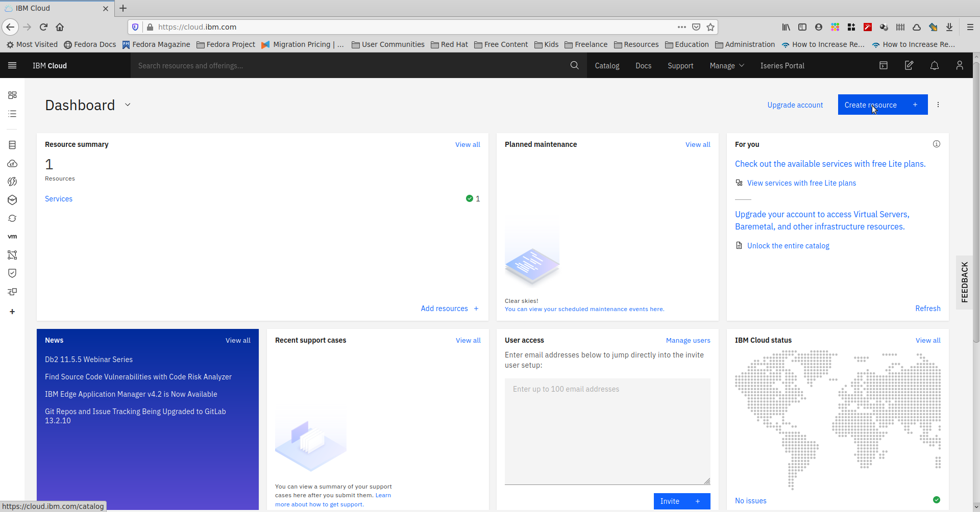Screen dimensions: 980x512
Task: Open View services with free Lite plans
Action: [801, 183]
